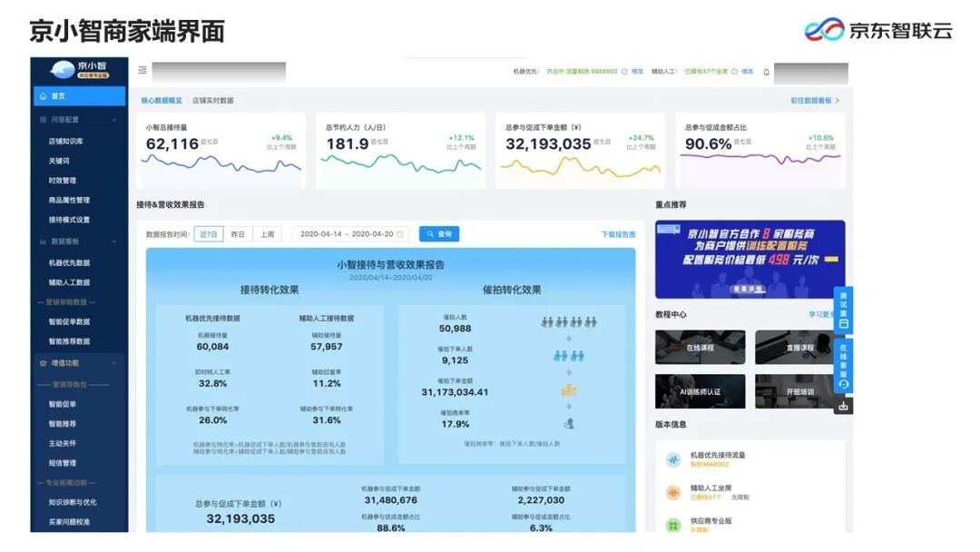Click the 催拍下单金额 value 31,173,034.41

(x=455, y=392)
